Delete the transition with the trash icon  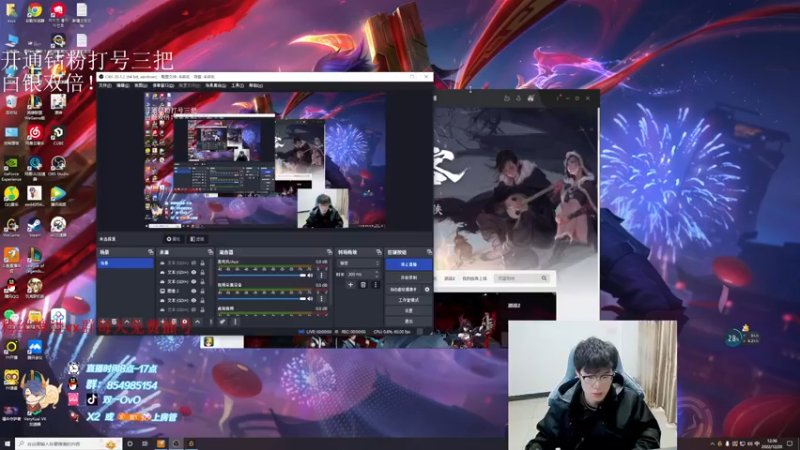[363, 285]
